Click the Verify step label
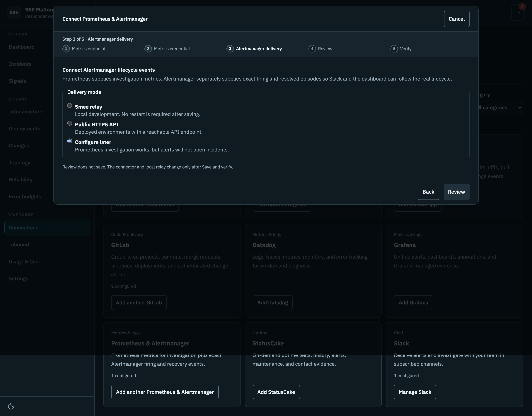The image size is (532, 416). (x=406, y=49)
